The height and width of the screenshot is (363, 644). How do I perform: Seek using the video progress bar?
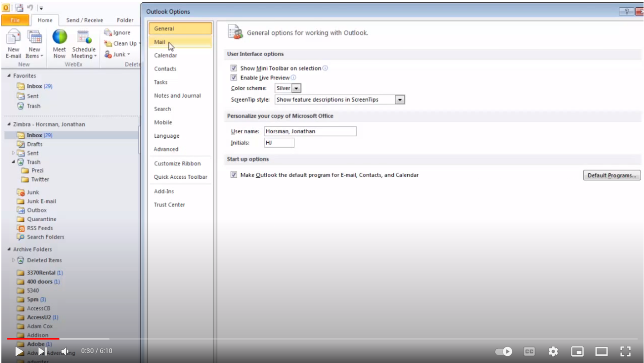click(319, 339)
